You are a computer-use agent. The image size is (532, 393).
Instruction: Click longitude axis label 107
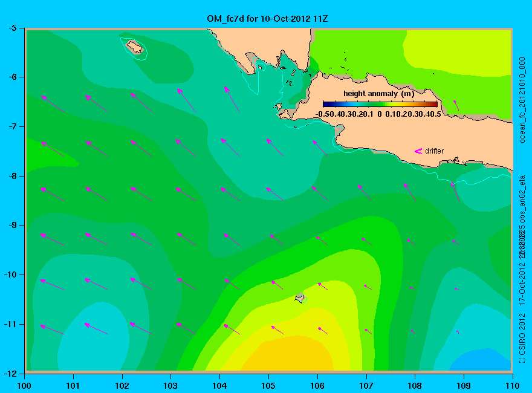click(x=366, y=386)
